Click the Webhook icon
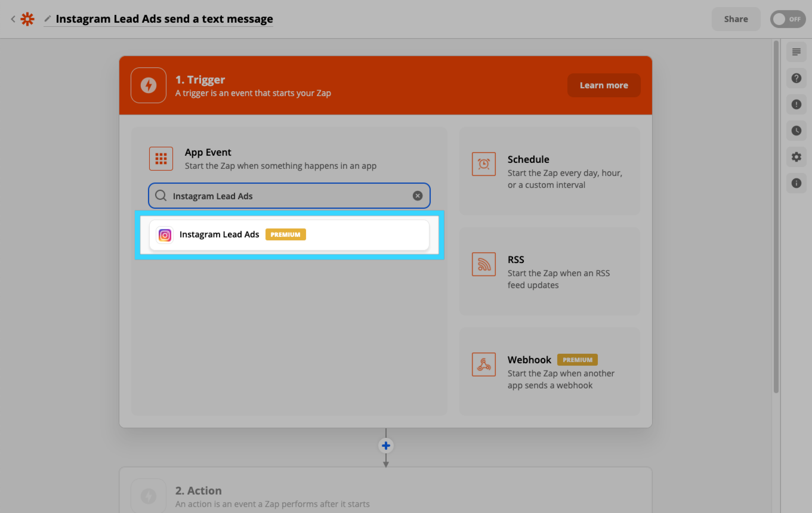This screenshot has width=812, height=513. pyautogui.click(x=484, y=364)
